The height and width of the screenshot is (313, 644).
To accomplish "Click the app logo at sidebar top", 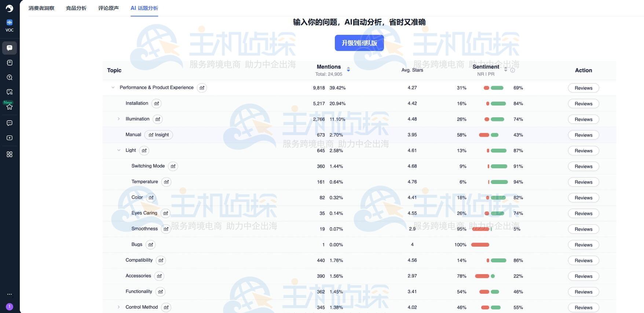I will click(10, 8).
